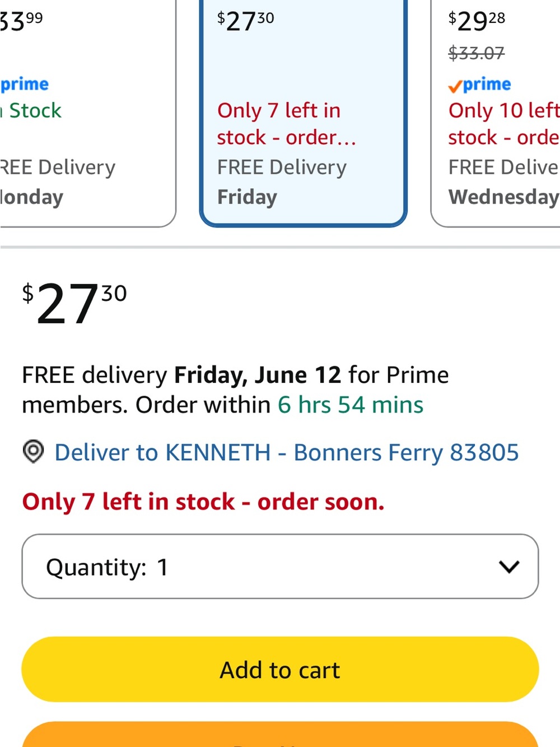The image size is (560, 747).
Task: Expand the Quantity: 1 selector
Action: (280, 567)
